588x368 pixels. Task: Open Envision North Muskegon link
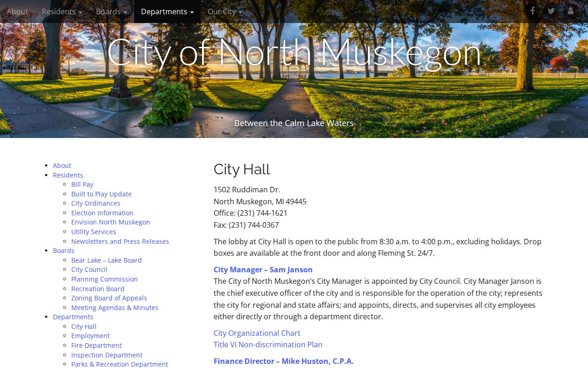pyautogui.click(x=111, y=222)
